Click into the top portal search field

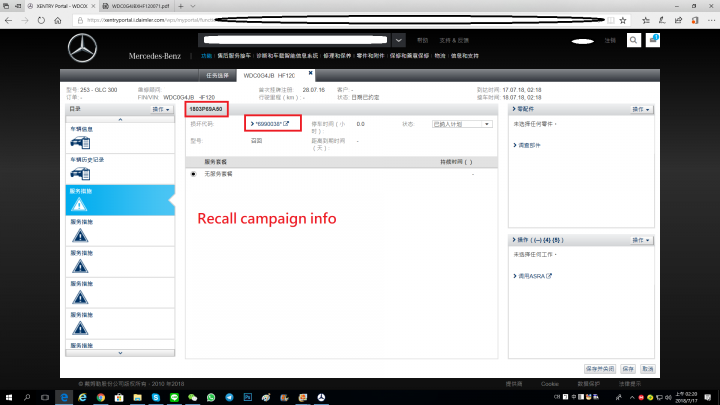295,40
